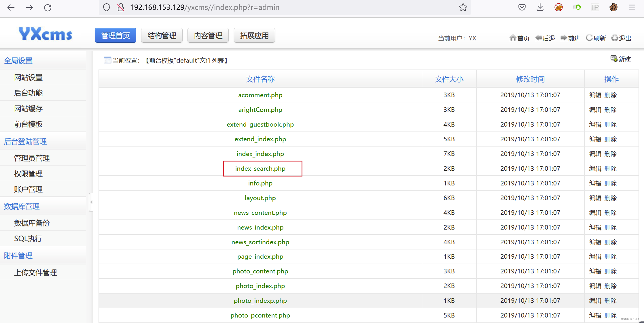Expand the 附件管理 sidebar section
This screenshot has width=644, height=323.
tap(18, 256)
